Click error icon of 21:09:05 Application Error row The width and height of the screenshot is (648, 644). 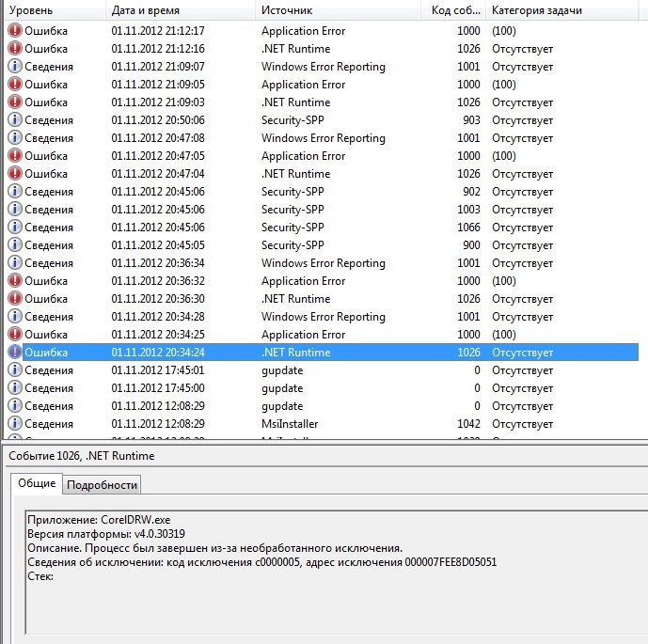[15, 85]
